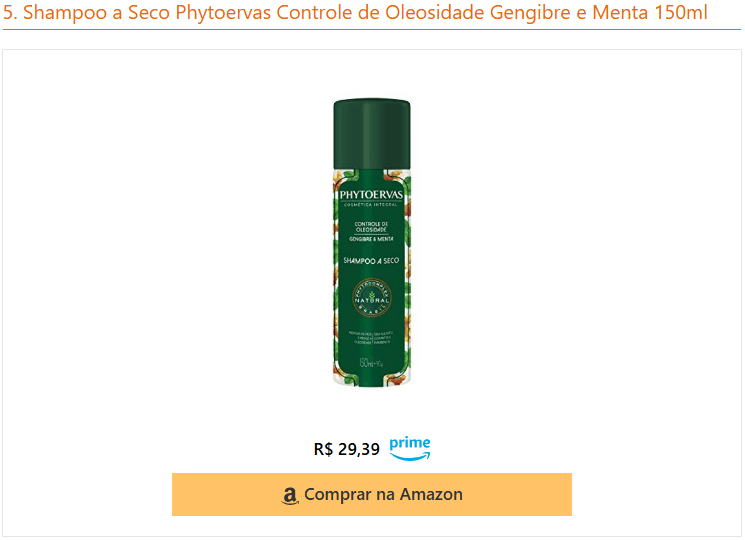Click the 'Shampoo a Seco' text on the can

tap(371, 261)
